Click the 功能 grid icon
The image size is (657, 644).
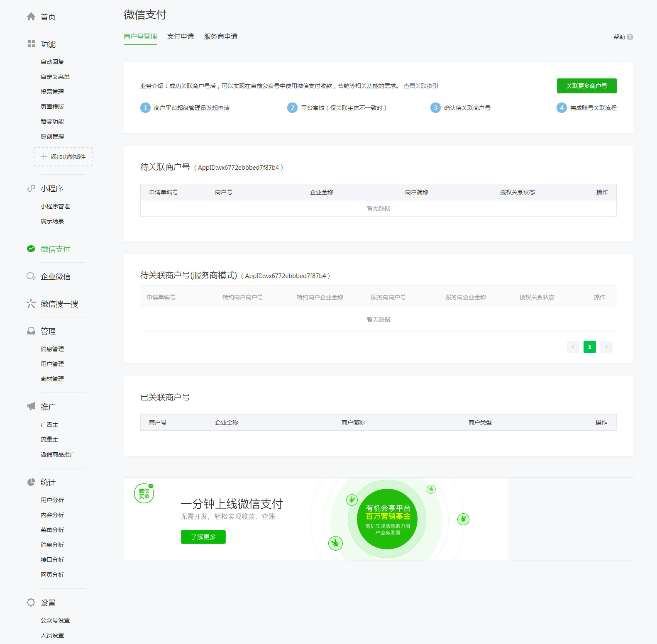click(x=31, y=44)
